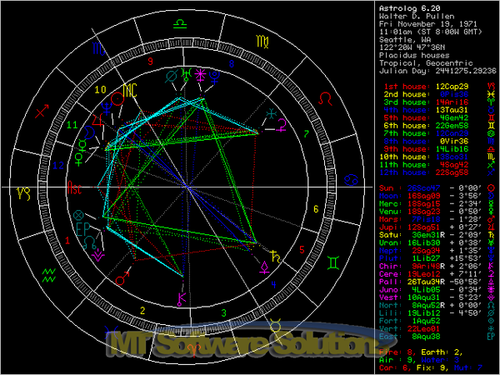The image size is (500, 375).
Task: Select the magenta Chiron key glyph in the wheel
Action: click(182, 299)
